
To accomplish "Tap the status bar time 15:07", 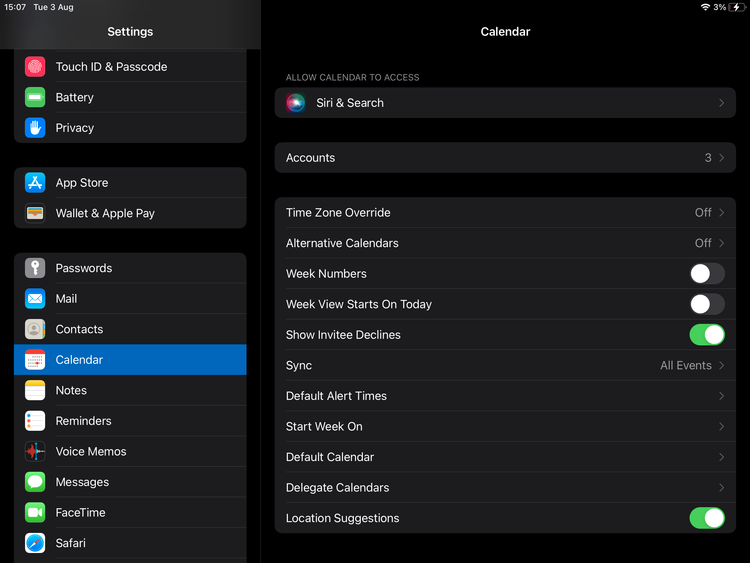I will pos(15,7).
